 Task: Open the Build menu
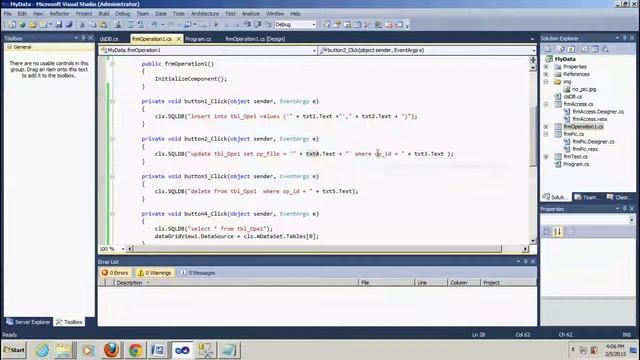click(x=104, y=14)
